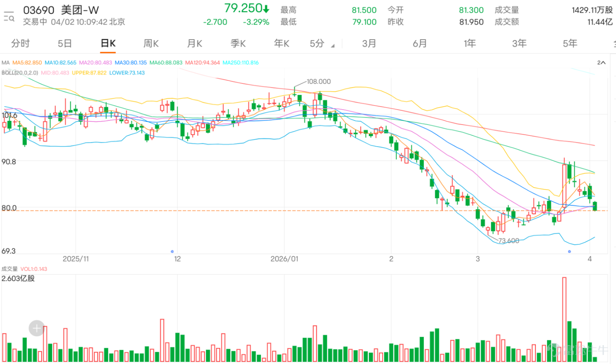The height and width of the screenshot is (364, 616).
Task: Click UPPER:87.822 Bollinger value
Action: click(89, 73)
